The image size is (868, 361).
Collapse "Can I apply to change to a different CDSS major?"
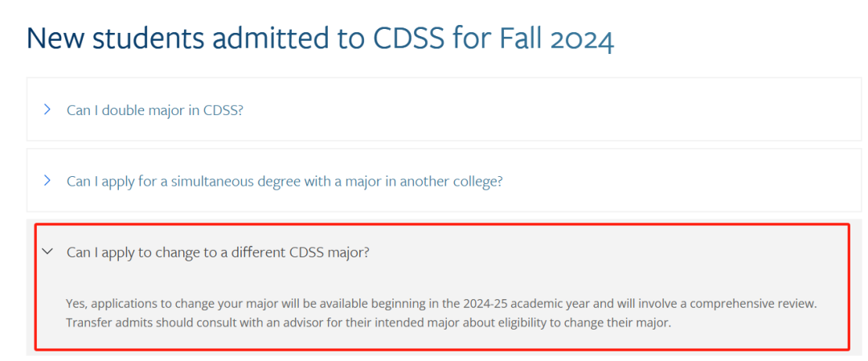pyautogui.click(x=218, y=252)
